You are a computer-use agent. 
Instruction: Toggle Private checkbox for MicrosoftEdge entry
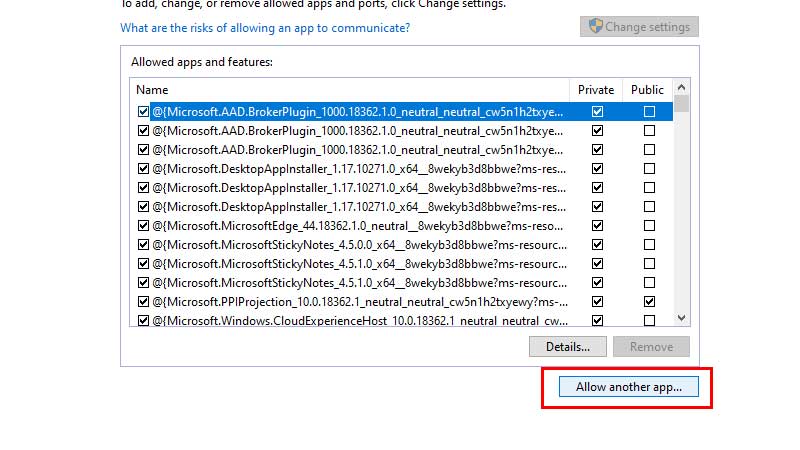(597, 226)
